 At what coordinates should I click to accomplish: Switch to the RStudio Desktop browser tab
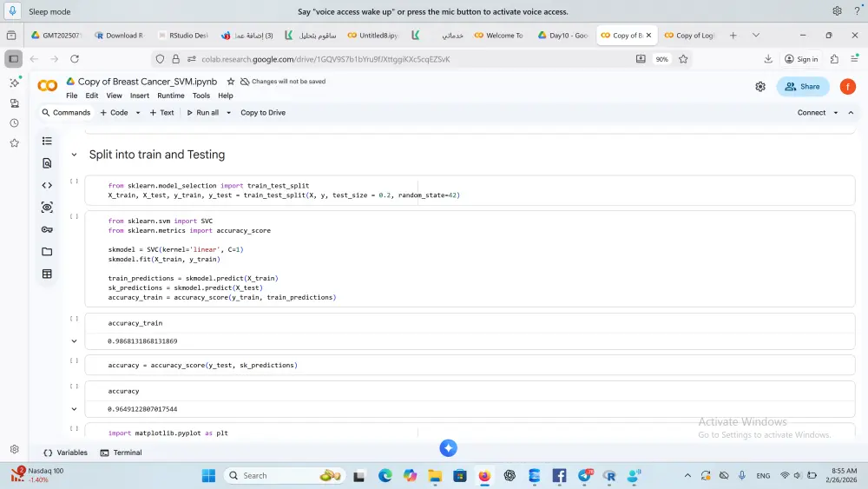pos(182,36)
